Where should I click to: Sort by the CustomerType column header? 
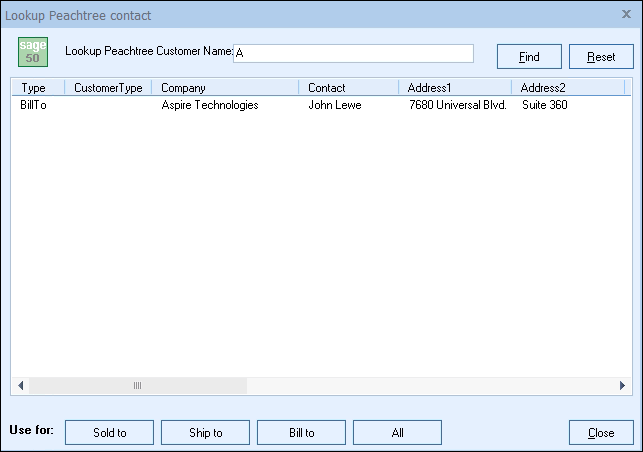pos(108,88)
